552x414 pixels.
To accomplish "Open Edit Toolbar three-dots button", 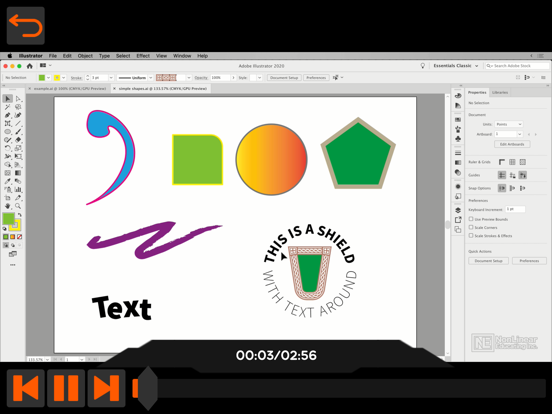I will tap(13, 265).
